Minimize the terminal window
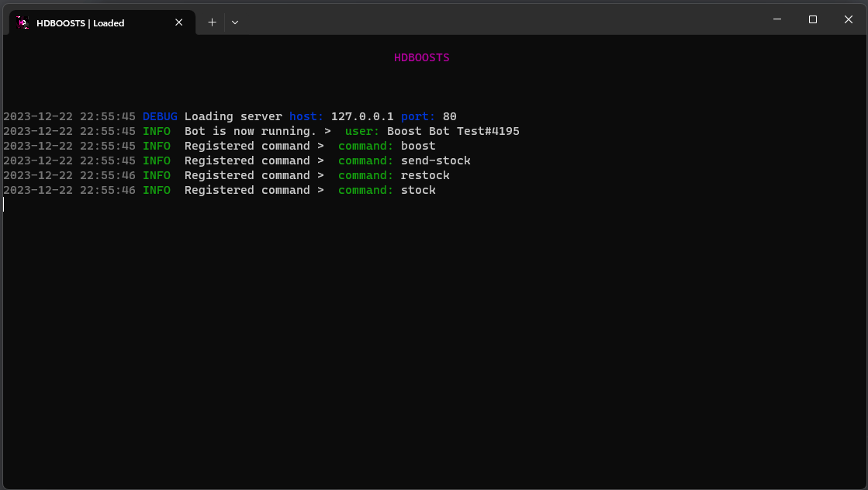Image resolution: width=868 pixels, height=490 pixels. [777, 19]
